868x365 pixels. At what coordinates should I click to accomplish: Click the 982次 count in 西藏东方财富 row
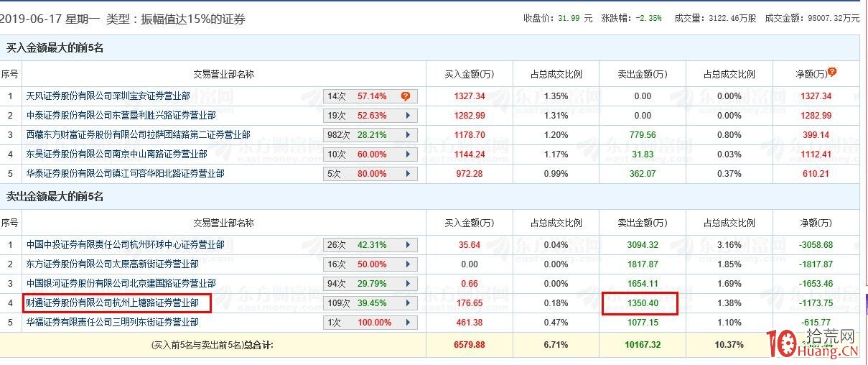[x=339, y=135]
